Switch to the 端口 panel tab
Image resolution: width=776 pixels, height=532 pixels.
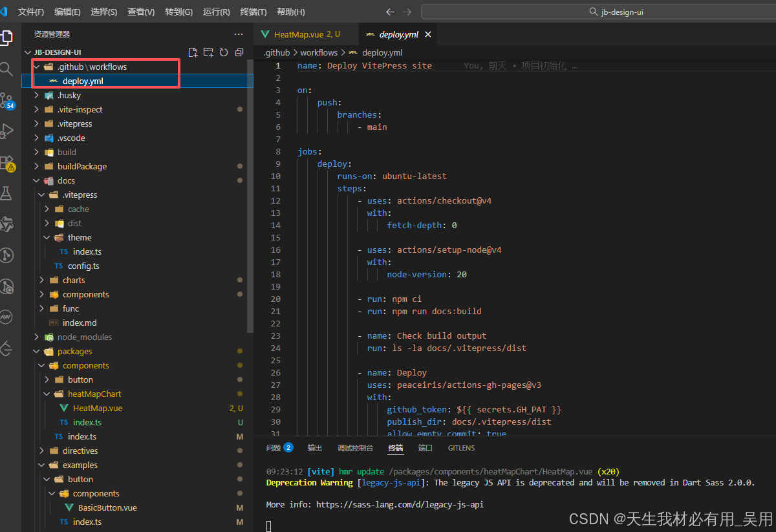click(x=426, y=447)
